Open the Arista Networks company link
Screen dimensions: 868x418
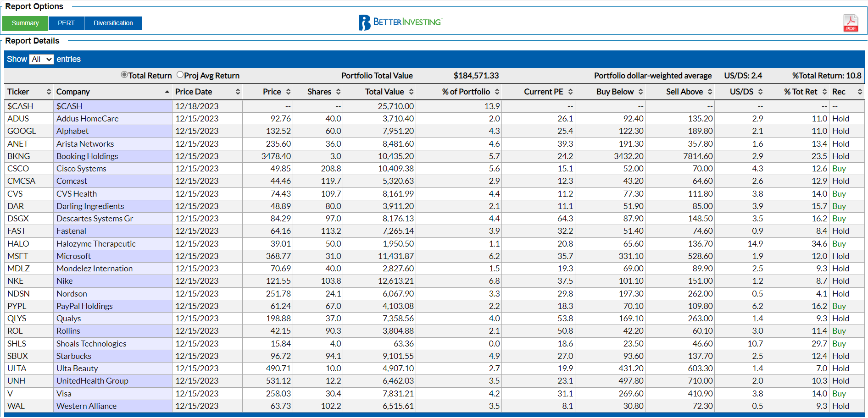point(85,144)
